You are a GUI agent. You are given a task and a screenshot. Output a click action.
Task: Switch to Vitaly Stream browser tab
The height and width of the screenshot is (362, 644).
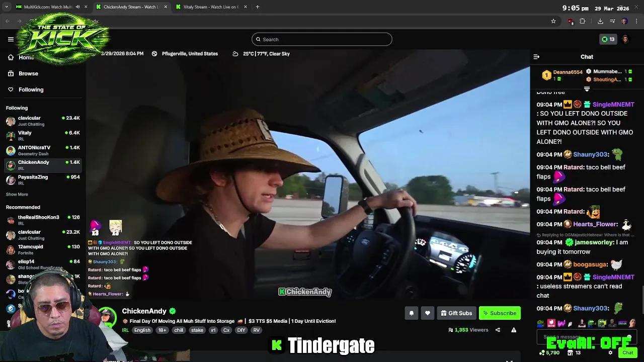click(x=211, y=7)
